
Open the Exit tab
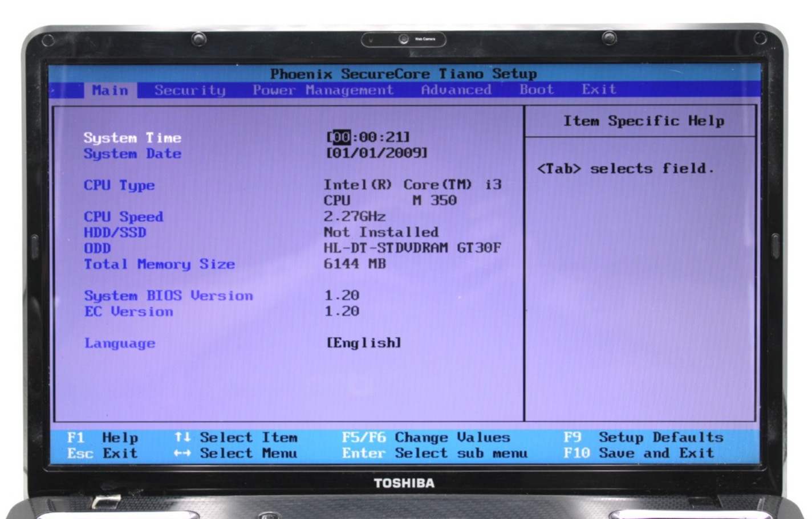[x=599, y=89]
